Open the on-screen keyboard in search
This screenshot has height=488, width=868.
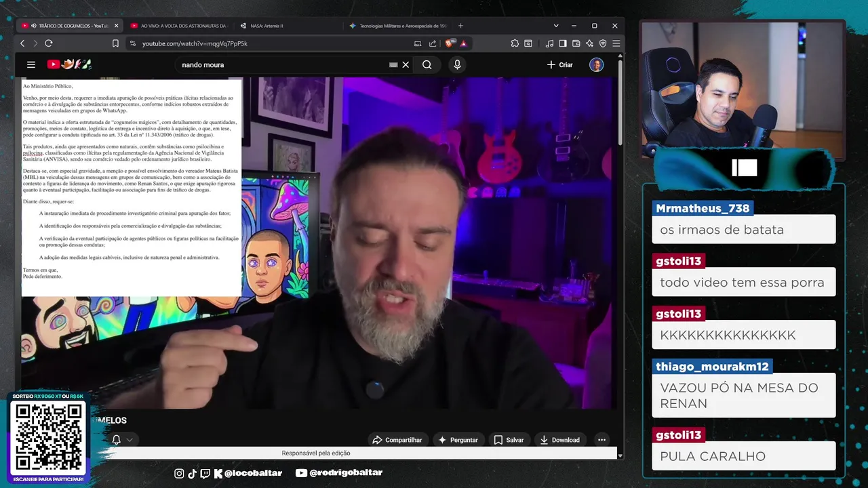point(393,65)
